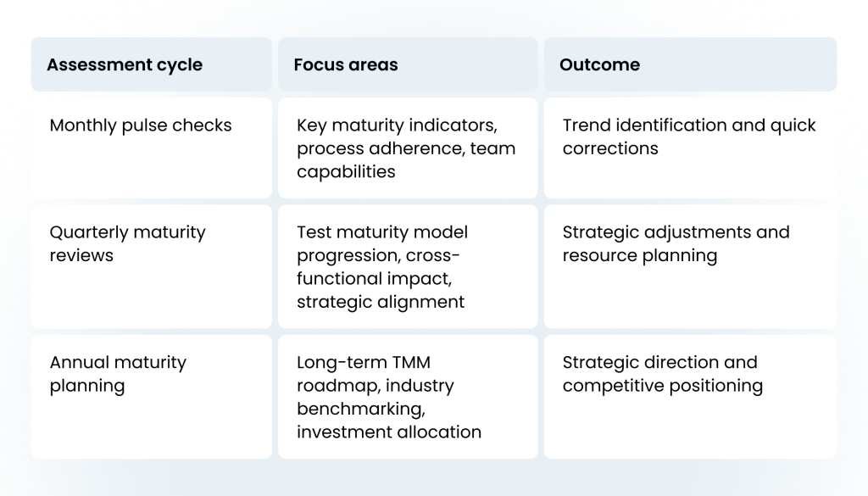Click the text 'functional impact,'
The width and height of the screenshot is (868, 496).
coord(374,278)
